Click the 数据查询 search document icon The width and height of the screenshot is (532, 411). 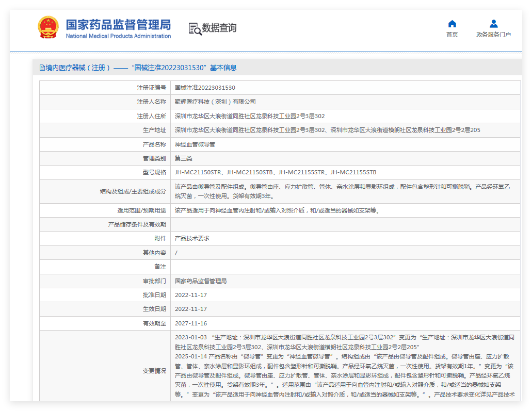tap(195, 28)
